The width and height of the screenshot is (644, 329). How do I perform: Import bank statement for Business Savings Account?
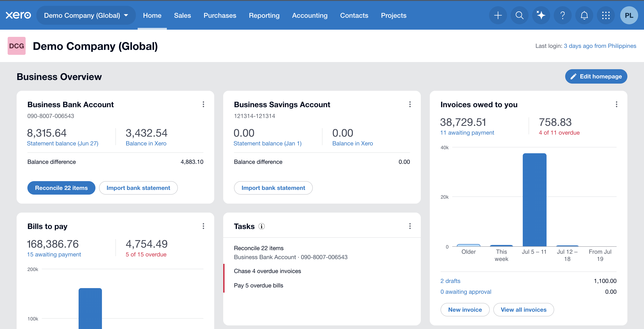pos(273,188)
